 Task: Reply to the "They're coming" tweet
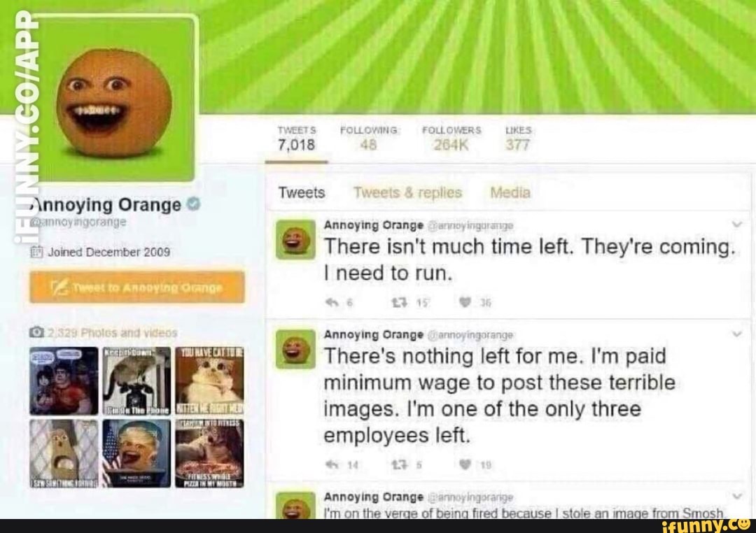pyautogui.click(x=332, y=302)
